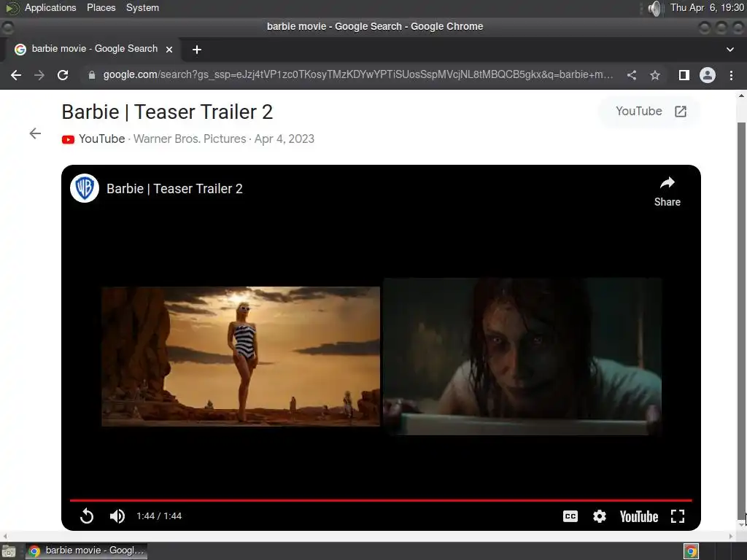Click the Warner Bros. Pictures source text
The height and width of the screenshot is (560, 747).
coord(190,139)
